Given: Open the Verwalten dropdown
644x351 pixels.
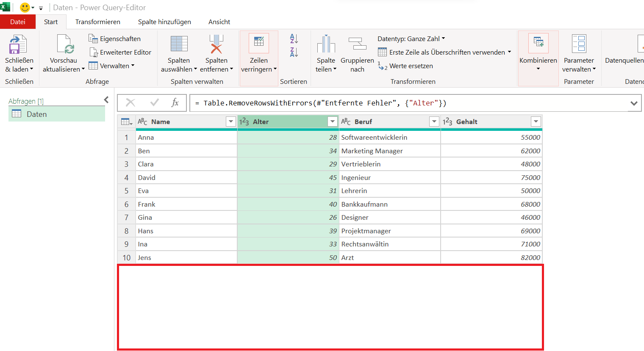Looking at the screenshot, I should coord(111,66).
